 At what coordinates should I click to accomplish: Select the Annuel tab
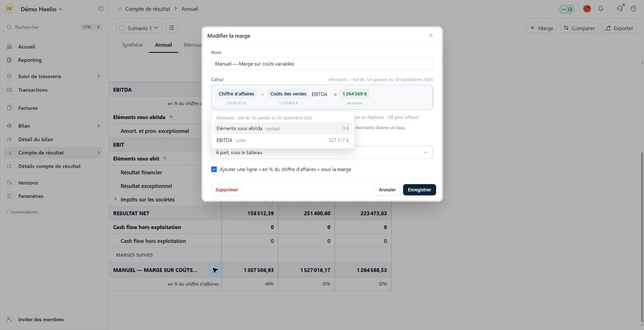tap(163, 45)
